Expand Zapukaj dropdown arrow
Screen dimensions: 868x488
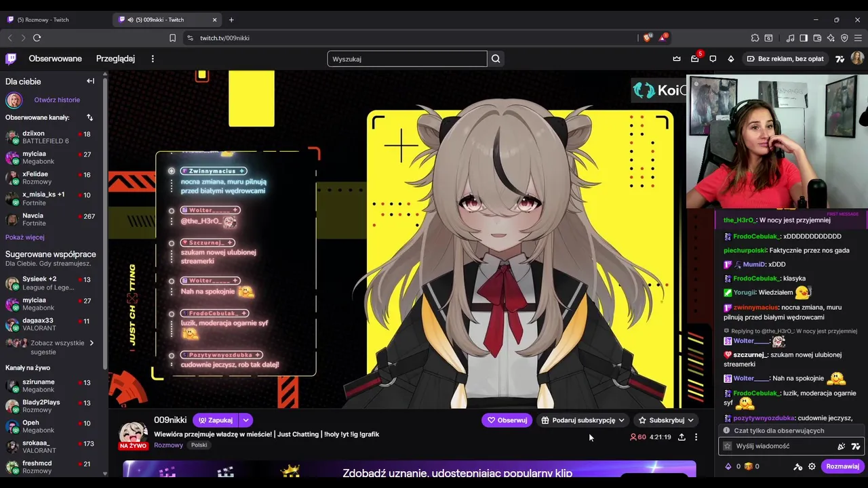245,420
